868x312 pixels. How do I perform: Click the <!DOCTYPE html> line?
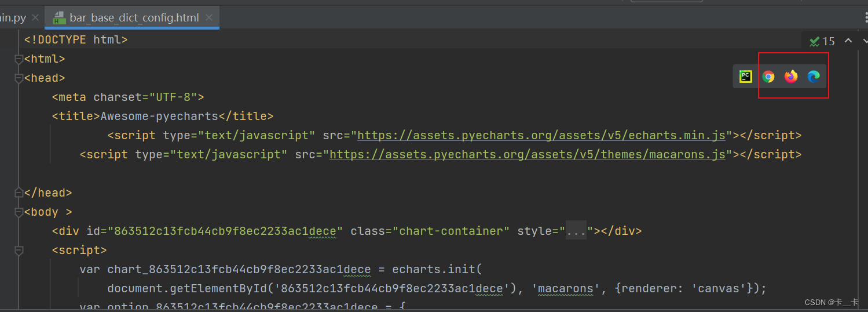click(76, 40)
